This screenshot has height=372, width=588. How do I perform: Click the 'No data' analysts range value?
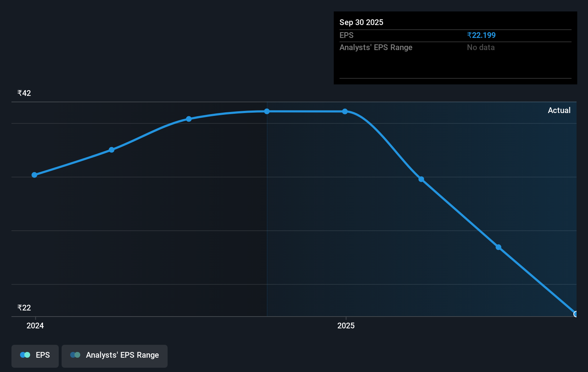point(481,48)
